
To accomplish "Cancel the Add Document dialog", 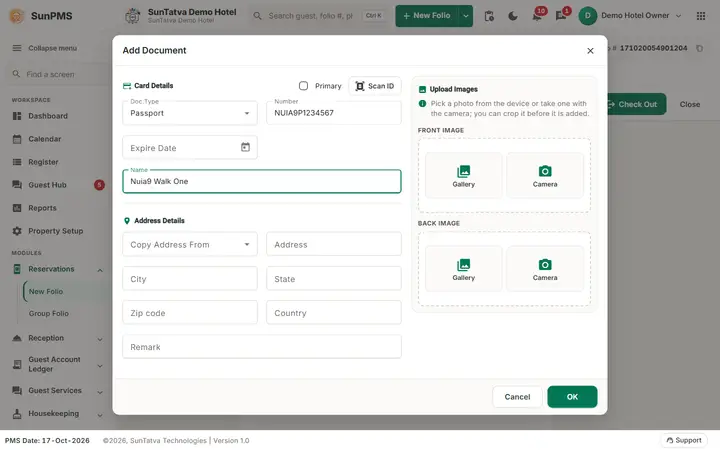I will pyautogui.click(x=517, y=397).
